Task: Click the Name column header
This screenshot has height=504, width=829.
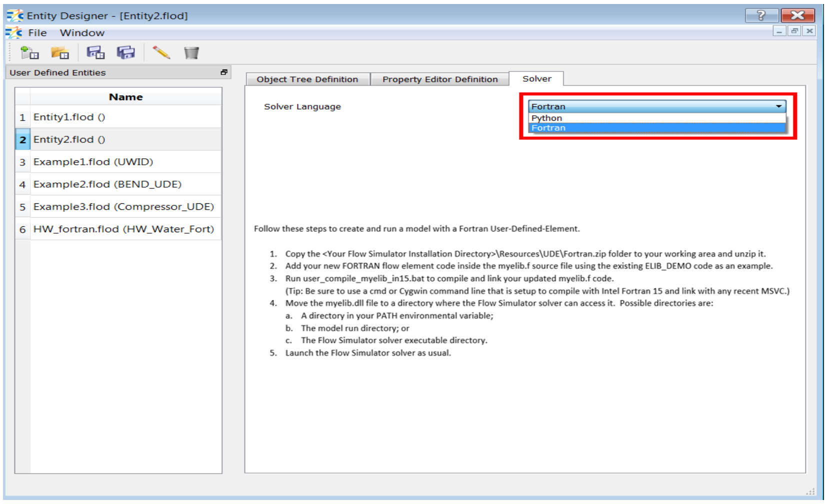Action: (125, 97)
